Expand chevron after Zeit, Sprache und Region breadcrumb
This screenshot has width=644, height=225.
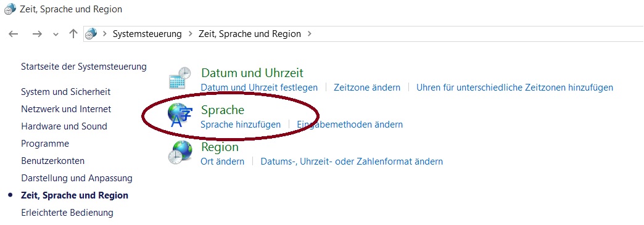tap(309, 34)
